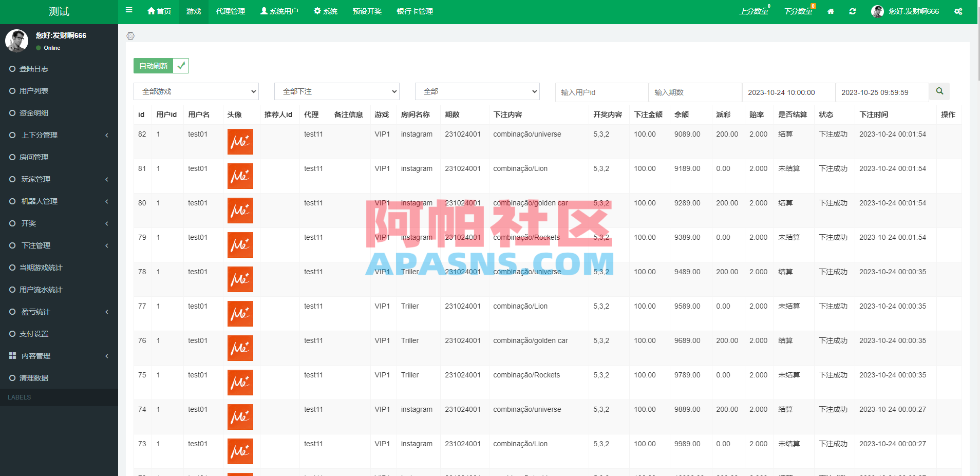This screenshot has width=980, height=476.
Task: Click the home shortcut icon near top right
Action: [831, 11]
